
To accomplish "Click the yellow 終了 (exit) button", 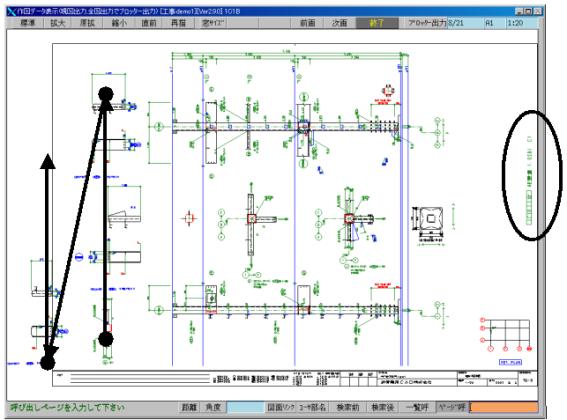I will click(377, 23).
